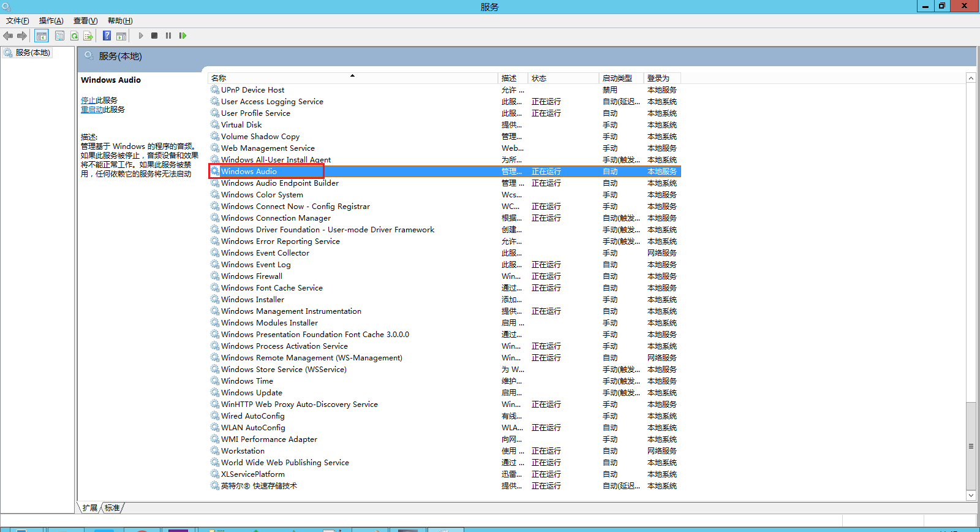Sort by the 描述 column header
Screen dimensions: 980x532
point(513,78)
